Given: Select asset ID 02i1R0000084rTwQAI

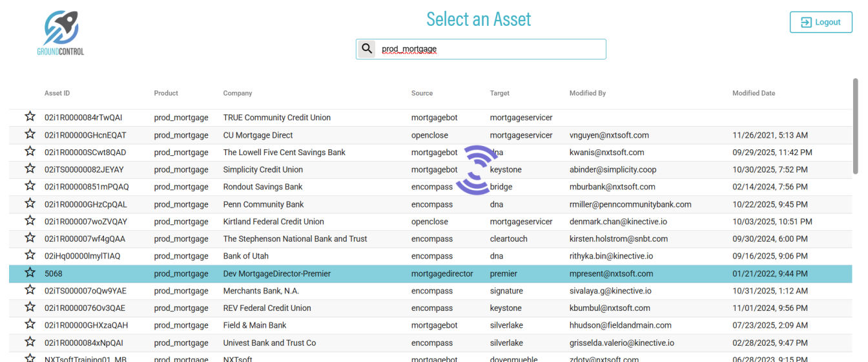Looking at the screenshot, I should point(83,118).
